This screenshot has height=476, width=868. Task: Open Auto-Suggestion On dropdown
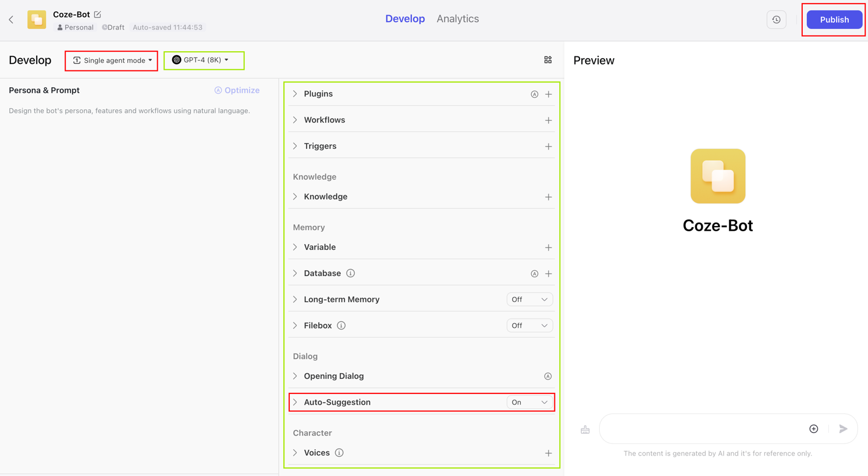coord(529,402)
